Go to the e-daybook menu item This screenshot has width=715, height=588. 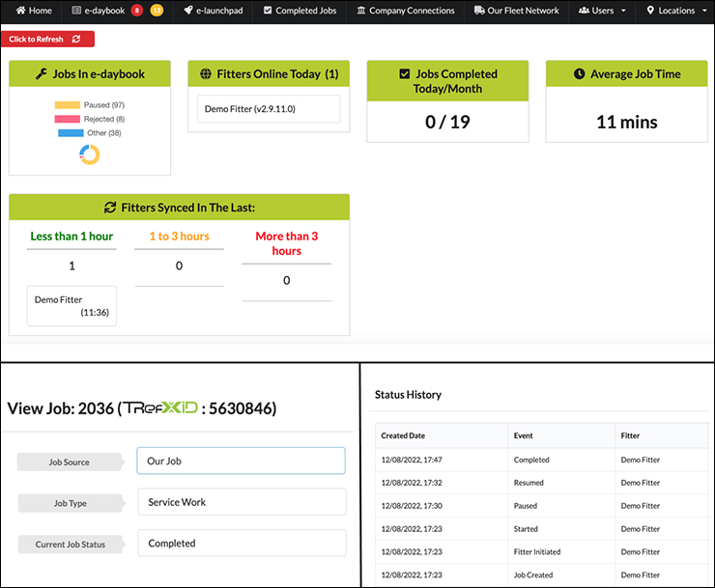tap(99, 11)
